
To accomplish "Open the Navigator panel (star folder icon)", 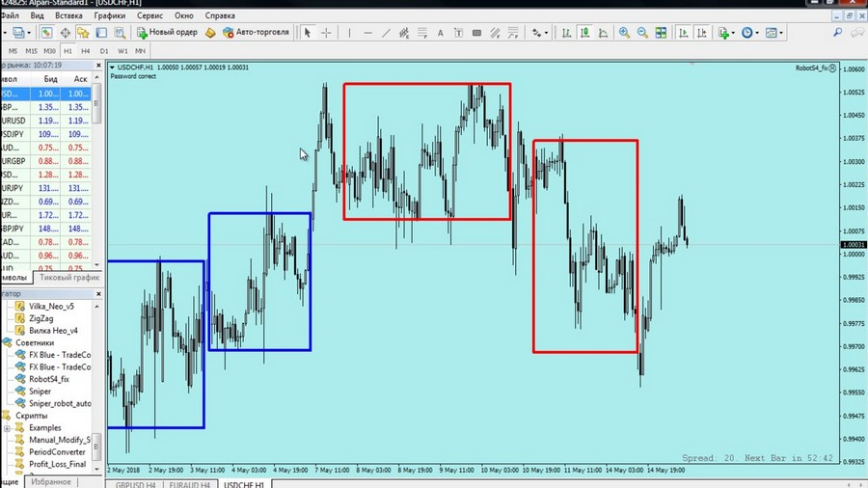I will pyautogui.click(x=83, y=33).
